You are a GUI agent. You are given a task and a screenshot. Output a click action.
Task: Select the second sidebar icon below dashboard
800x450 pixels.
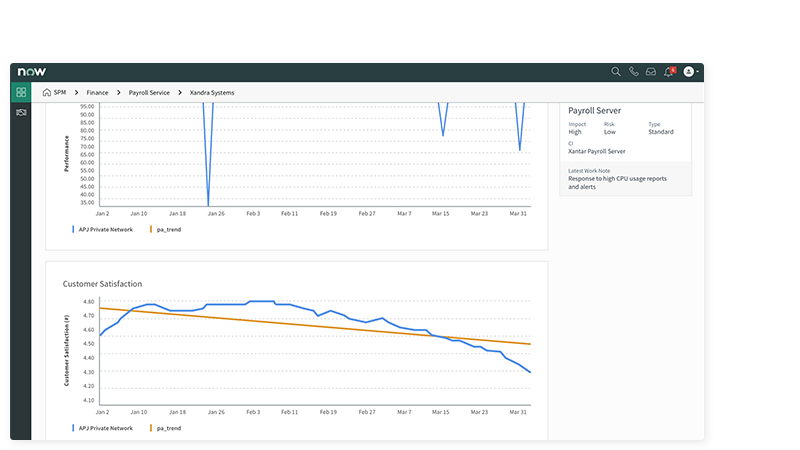(21, 112)
